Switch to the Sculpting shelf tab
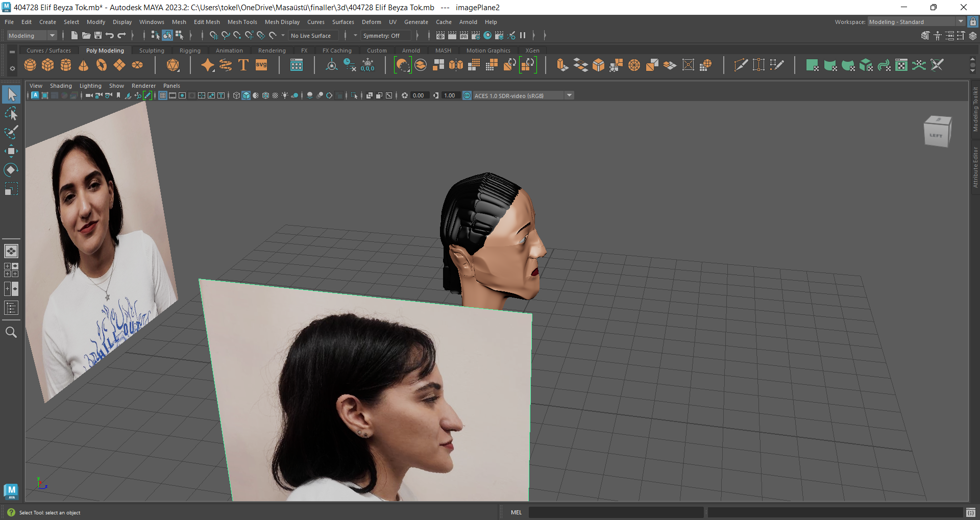 (x=152, y=50)
